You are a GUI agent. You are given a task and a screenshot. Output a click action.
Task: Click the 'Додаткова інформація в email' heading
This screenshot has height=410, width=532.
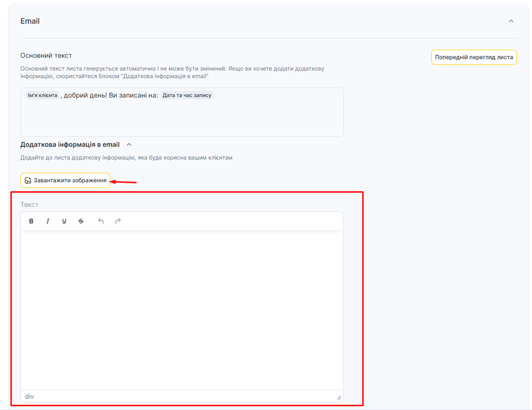point(70,145)
